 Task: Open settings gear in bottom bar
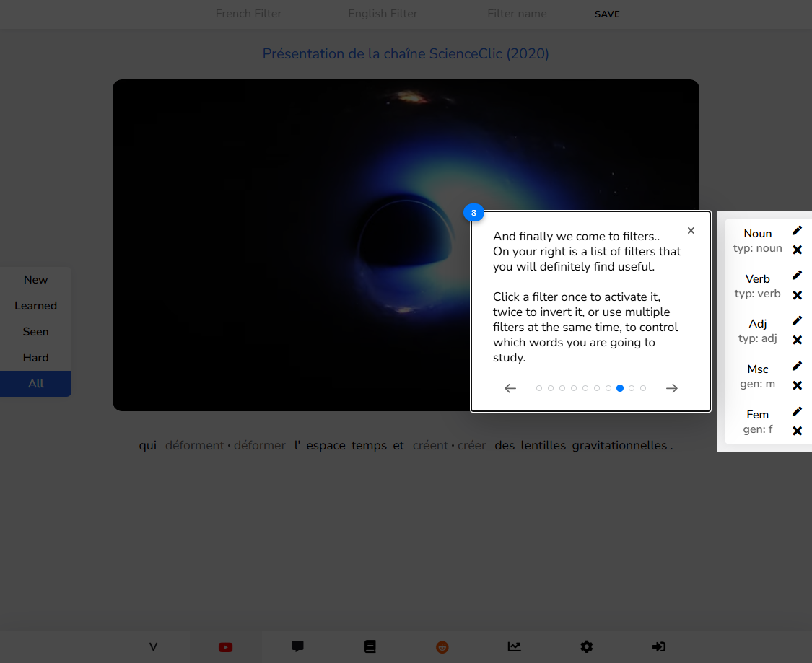pos(586,646)
